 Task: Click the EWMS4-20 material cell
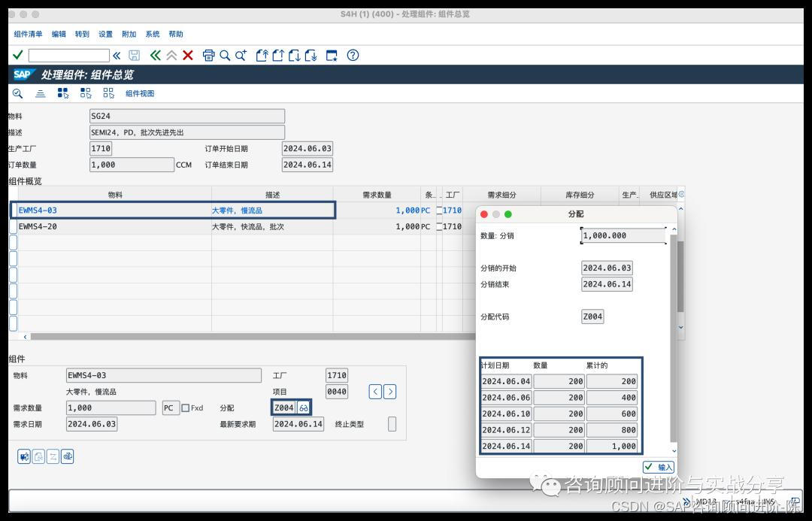(115, 226)
